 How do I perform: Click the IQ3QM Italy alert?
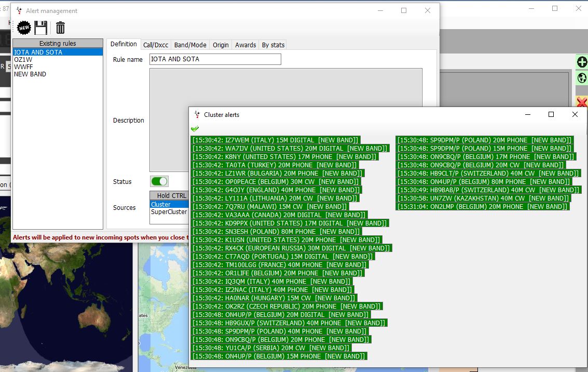point(272,281)
